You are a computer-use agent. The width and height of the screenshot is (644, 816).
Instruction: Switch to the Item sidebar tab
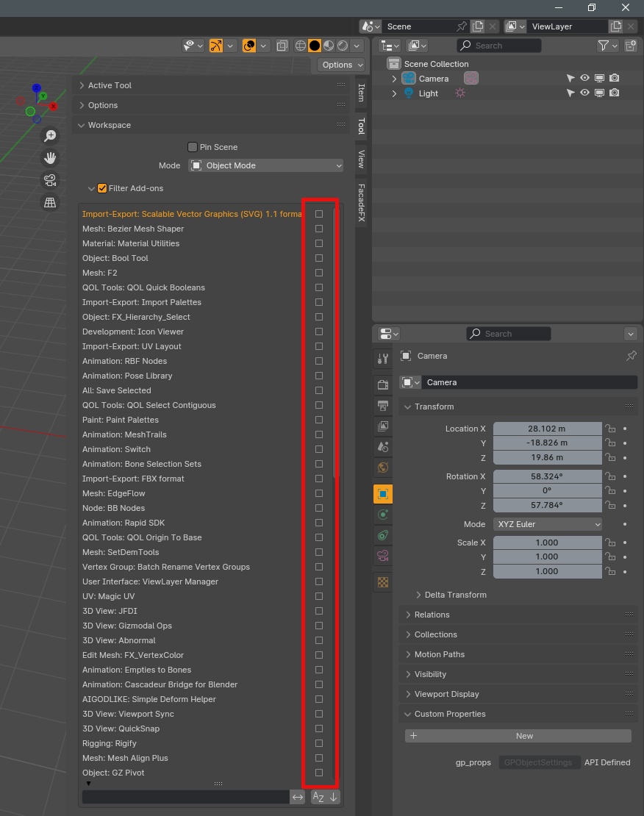click(x=361, y=93)
